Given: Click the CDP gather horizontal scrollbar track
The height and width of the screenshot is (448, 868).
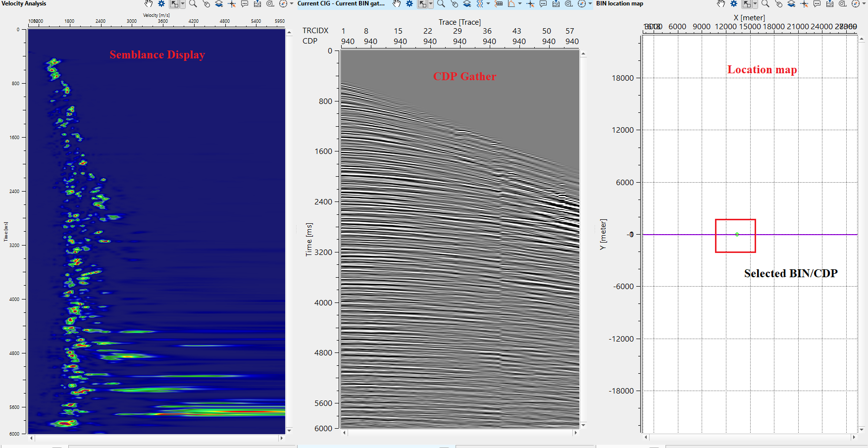Looking at the screenshot, I should 460,433.
